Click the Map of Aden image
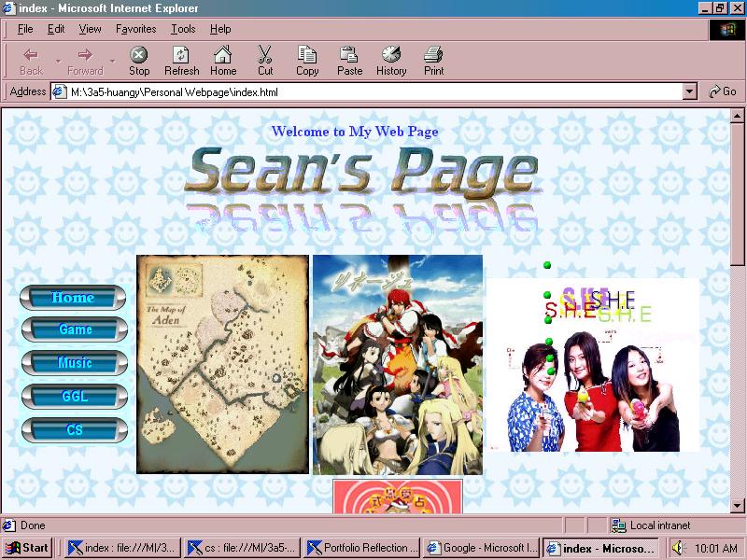Image resolution: width=747 pixels, height=560 pixels. pos(222,364)
